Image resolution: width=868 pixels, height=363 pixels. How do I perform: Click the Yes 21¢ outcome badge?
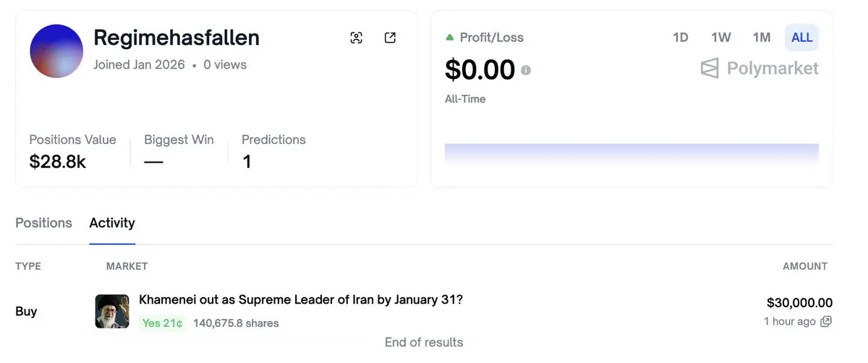point(162,323)
